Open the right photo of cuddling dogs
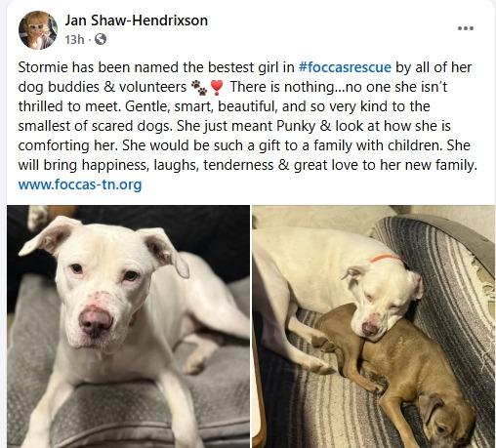496x448 pixels. pyautogui.click(x=374, y=326)
